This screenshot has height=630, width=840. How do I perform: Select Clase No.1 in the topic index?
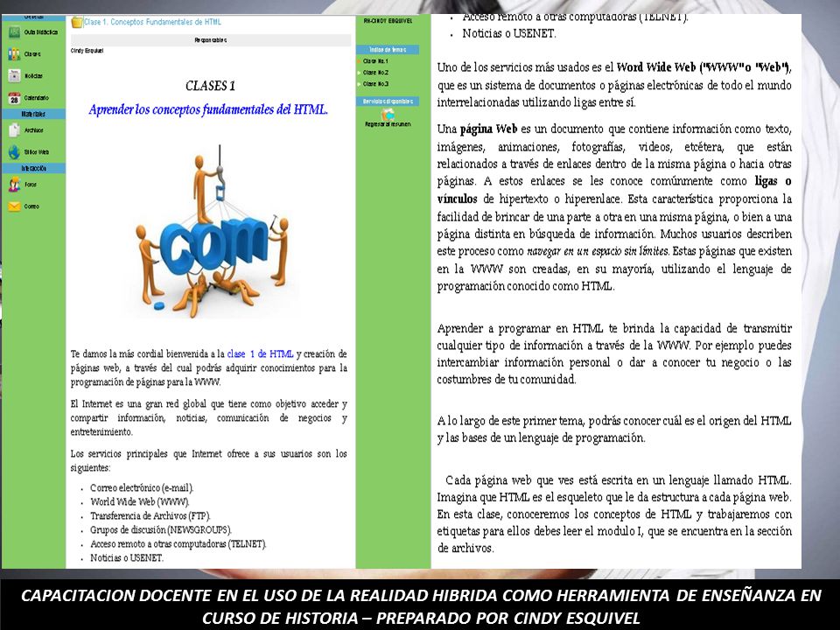(x=375, y=61)
